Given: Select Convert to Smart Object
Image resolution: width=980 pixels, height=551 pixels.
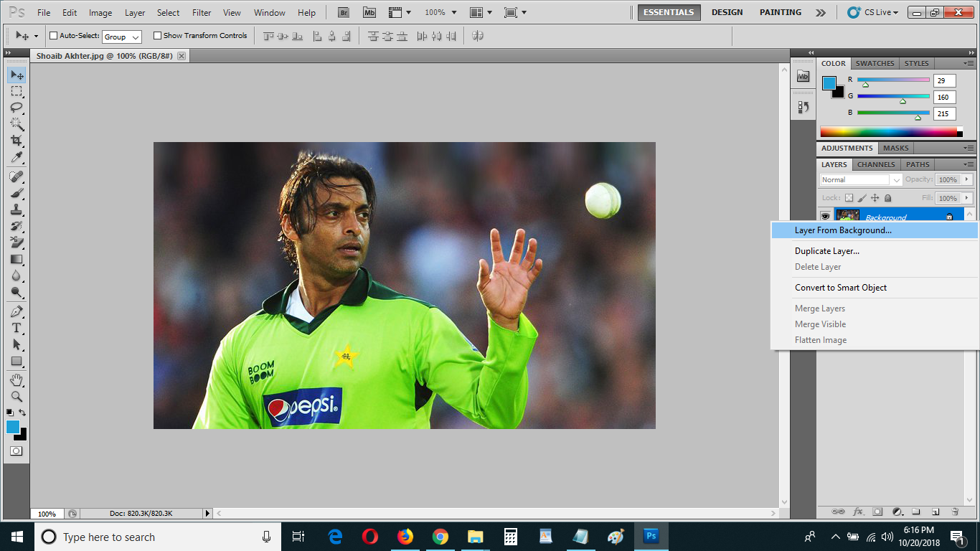Looking at the screenshot, I should (839, 288).
